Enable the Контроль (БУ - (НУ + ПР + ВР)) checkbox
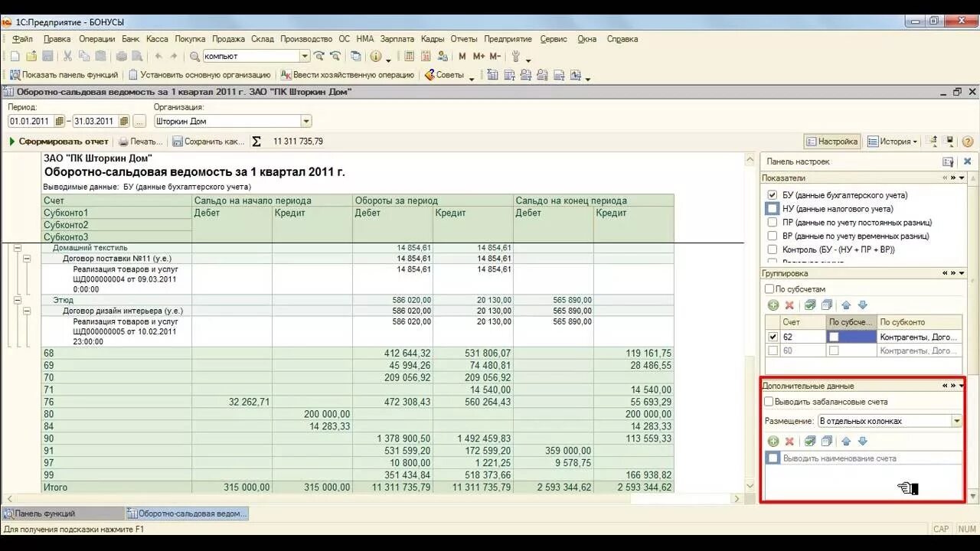 [x=773, y=249]
